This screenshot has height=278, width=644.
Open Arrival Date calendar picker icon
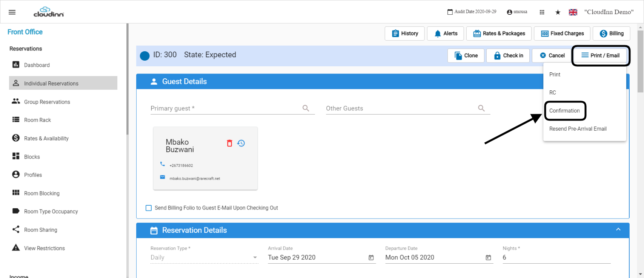(x=371, y=258)
